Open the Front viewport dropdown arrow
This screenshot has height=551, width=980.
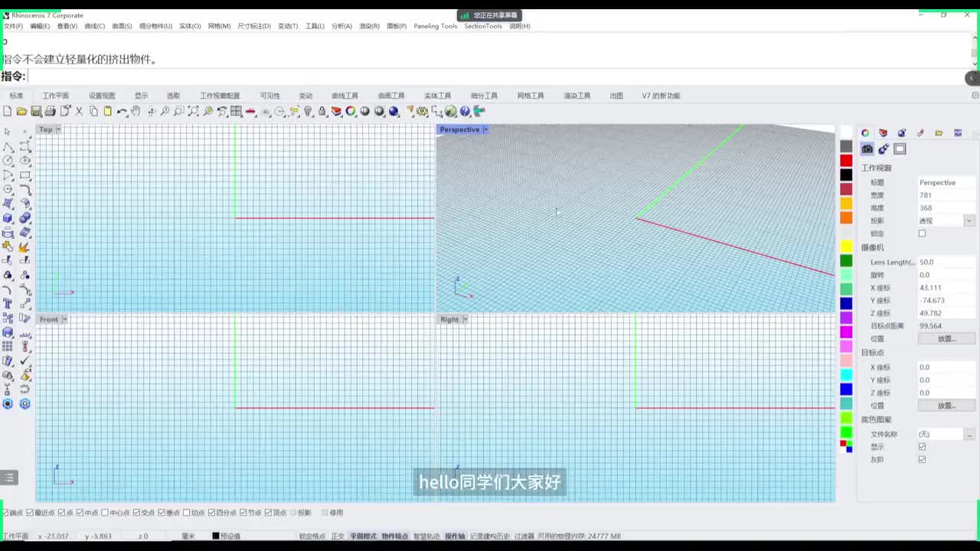pos(64,319)
